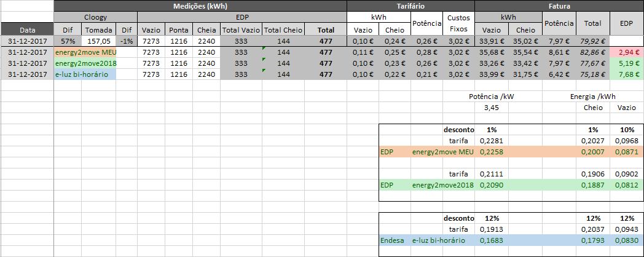Image resolution: width=644 pixels, height=257 pixels.
Task: Select the "Custos Fixos" header cell
Action: point(459,23)
